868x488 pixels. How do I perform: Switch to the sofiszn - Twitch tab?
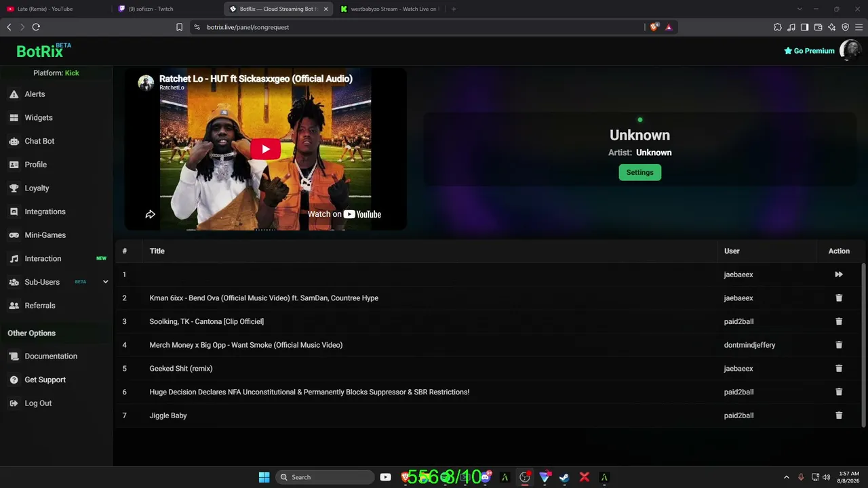click(167, 9)
